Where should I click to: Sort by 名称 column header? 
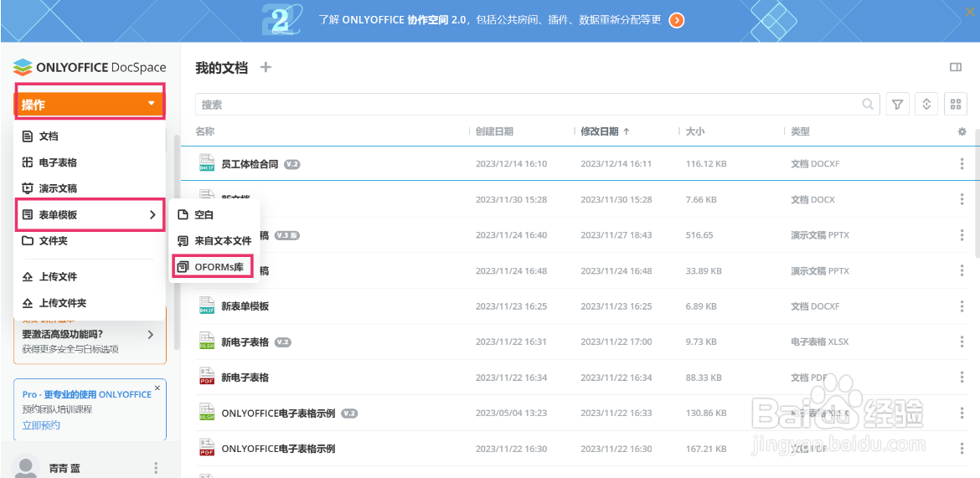pos(205,131)
